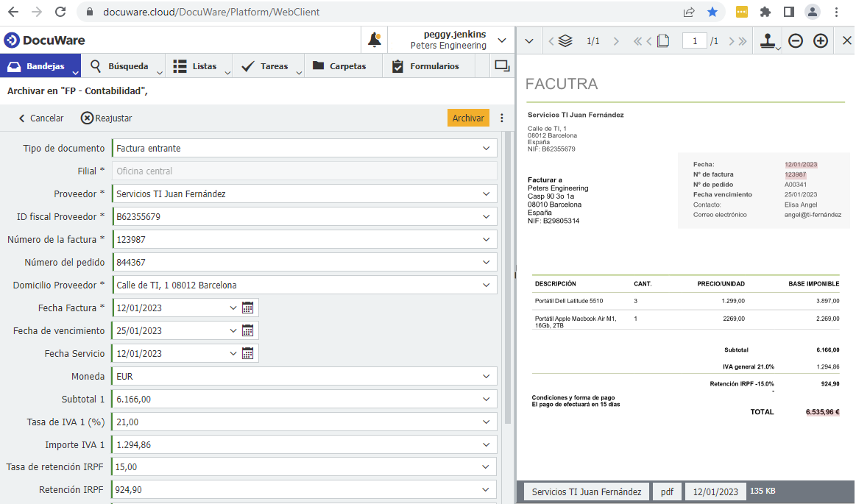This screenshot has width=856, height=504.
Task: Click the three-dot more options icon
Action: 502,118
